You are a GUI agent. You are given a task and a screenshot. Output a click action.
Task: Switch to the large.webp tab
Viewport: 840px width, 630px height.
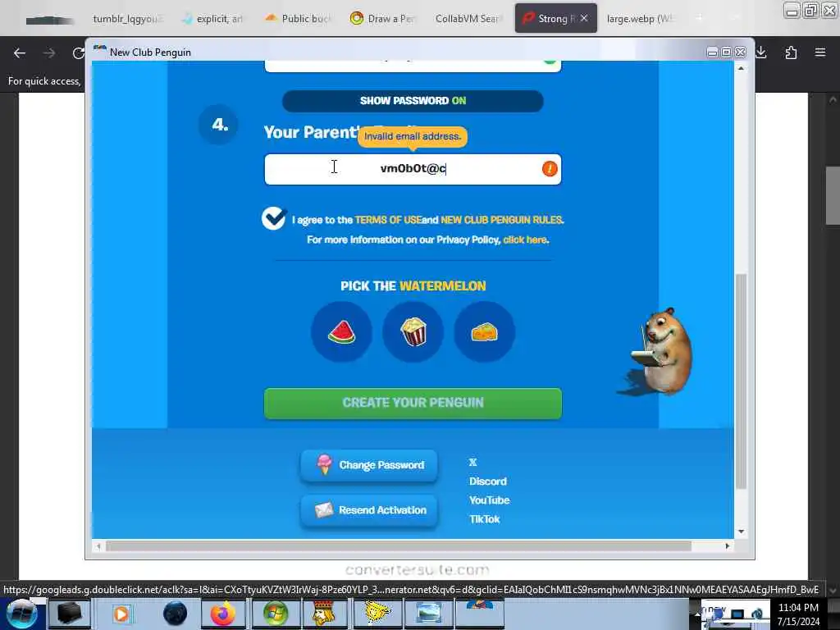tap(640, 19)
